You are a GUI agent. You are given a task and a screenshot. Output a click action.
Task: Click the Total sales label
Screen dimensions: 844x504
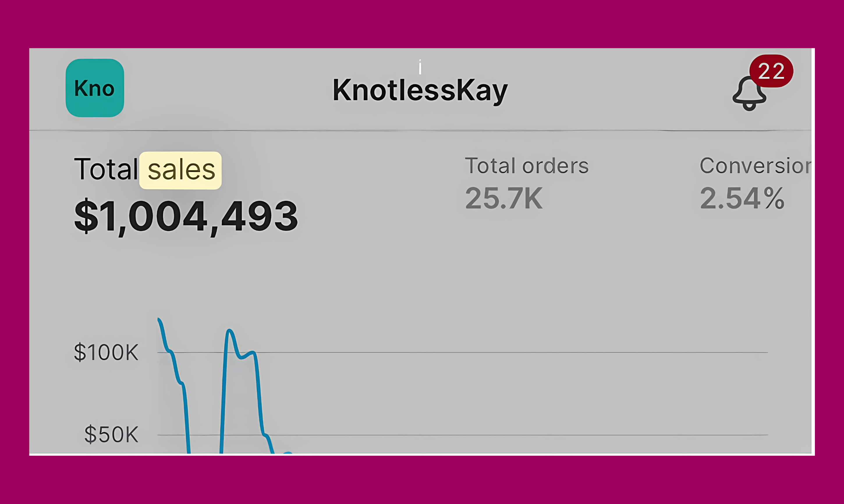tap(145, 169)
